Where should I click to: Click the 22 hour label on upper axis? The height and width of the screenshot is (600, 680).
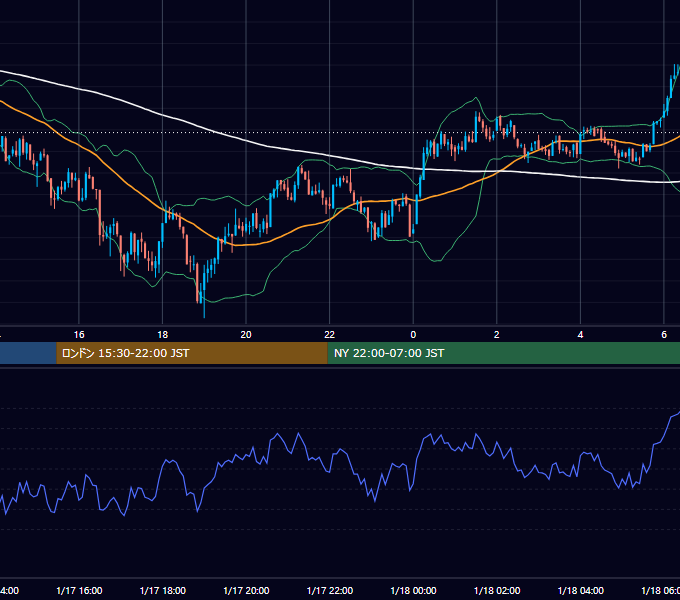coord(330,335)
